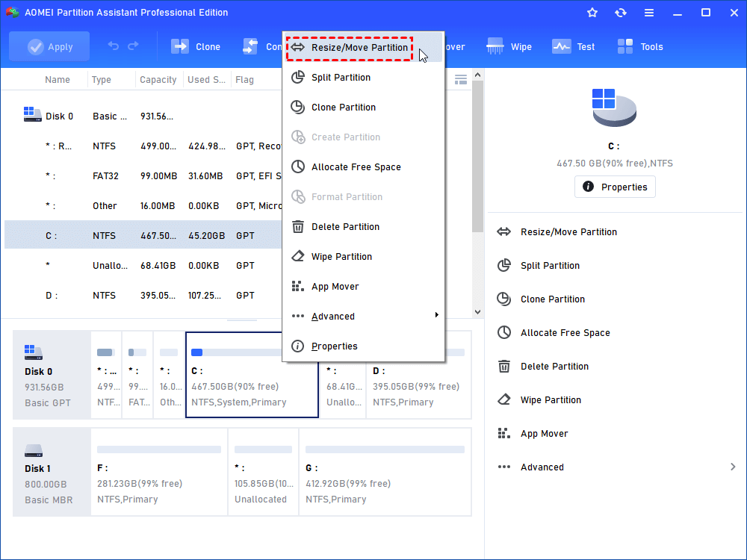Image resolution: width=747 pixels, height=560 pixels.
Task: Choose Delete Partition in context menu
Action: pos(364,227)
